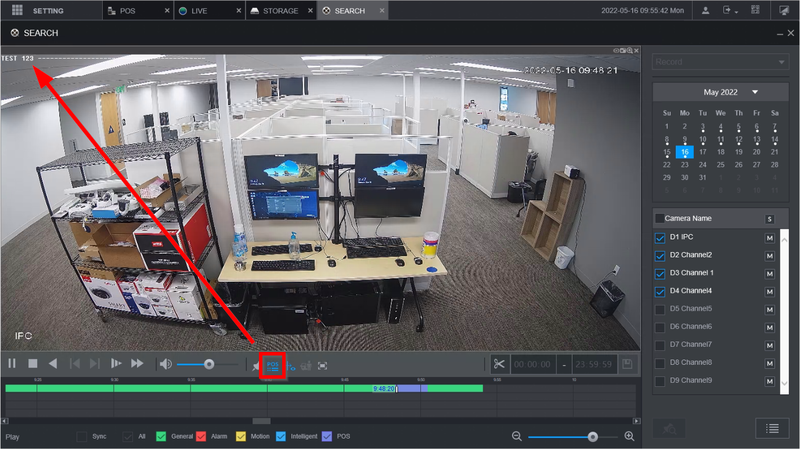Toggle the green General checkbox
Viewport: 800px width, 449px height.
pos(161,437)
